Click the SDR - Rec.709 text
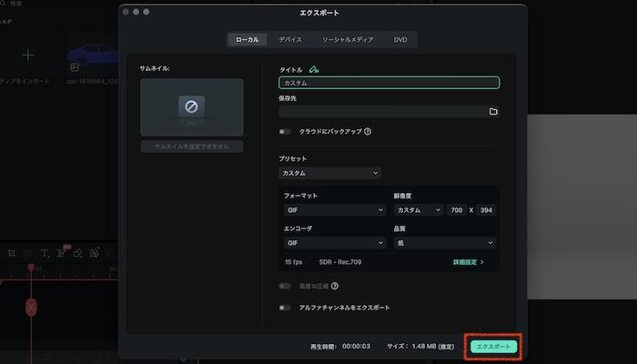637x364 pixels. pos(340,262)
